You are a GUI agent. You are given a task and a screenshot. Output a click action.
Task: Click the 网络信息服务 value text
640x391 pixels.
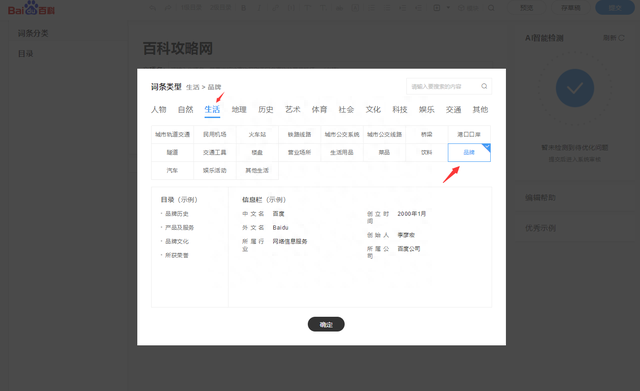click(x=290, y=242)
